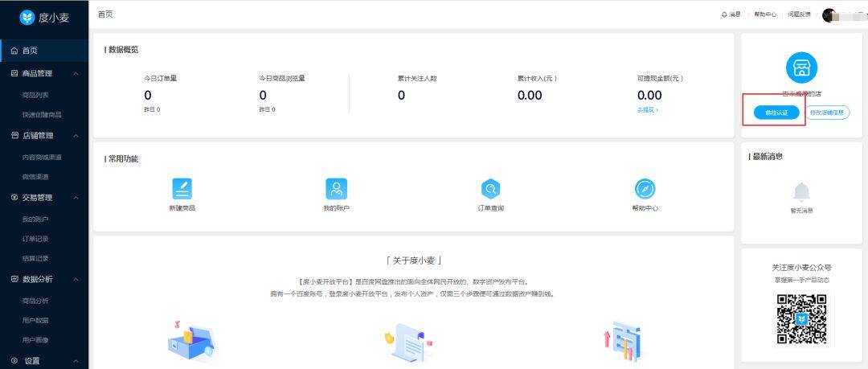Open the 我的账户 shortcut icon
The height and width of the screenshot is (369, 868).
coord(336,189)
